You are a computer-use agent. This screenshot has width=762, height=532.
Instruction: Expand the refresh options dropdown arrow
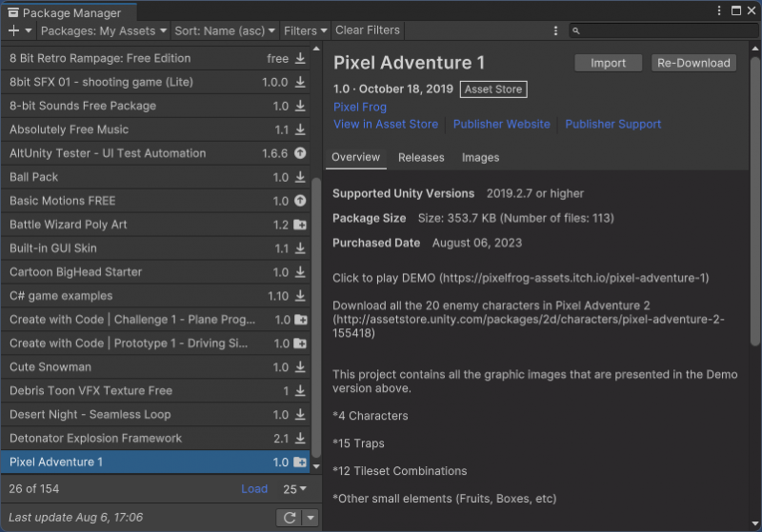pyautogui.click(x=311, y=518)
